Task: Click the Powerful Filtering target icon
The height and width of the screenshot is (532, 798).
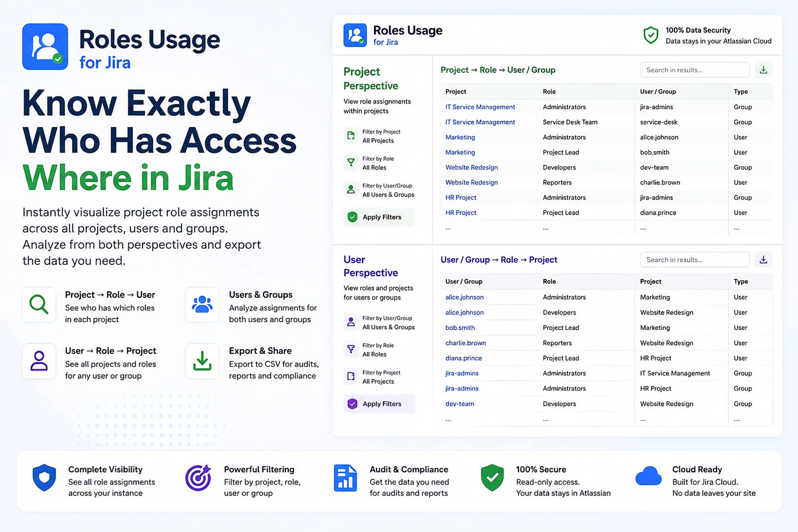Action: coord(198,478)
